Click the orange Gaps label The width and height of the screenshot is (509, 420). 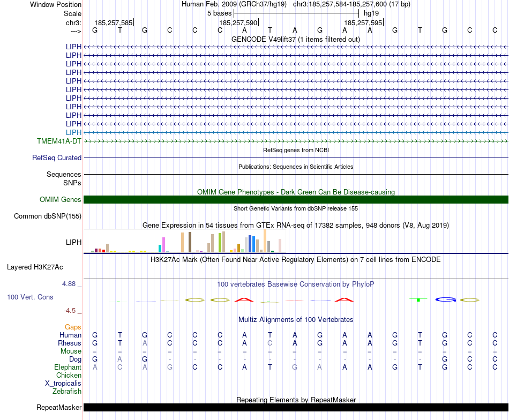(x=73, y=327)
